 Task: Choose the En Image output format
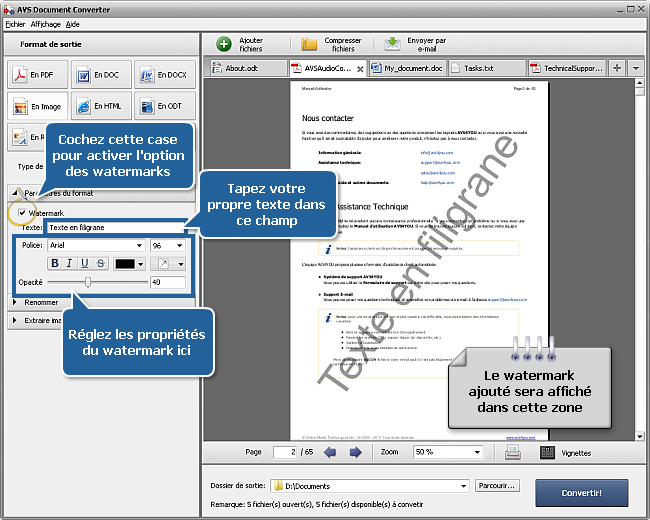pos(37,106)
